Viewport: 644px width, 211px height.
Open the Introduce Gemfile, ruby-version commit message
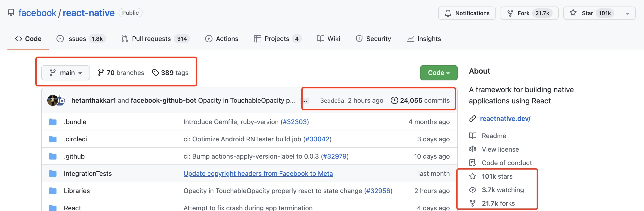point(231,122)
